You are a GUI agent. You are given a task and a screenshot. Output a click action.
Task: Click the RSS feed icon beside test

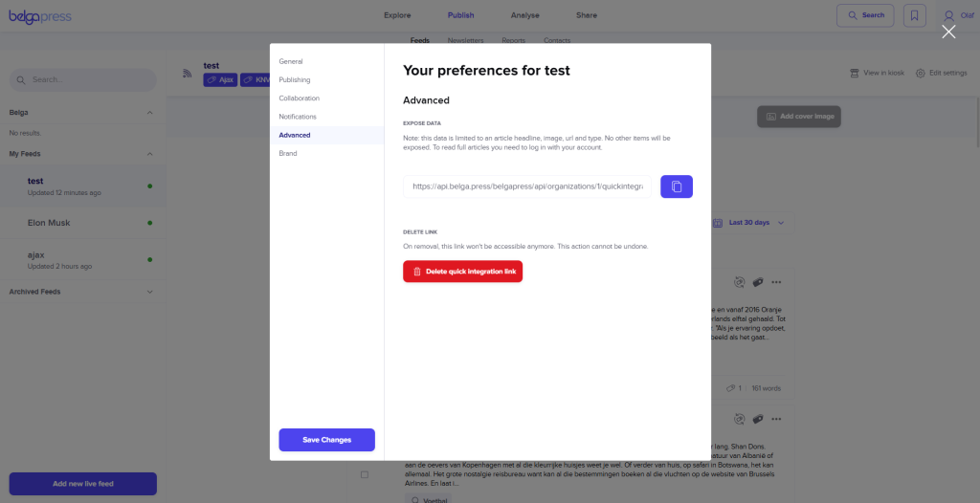pyautogui.click(x=189, y=74)
